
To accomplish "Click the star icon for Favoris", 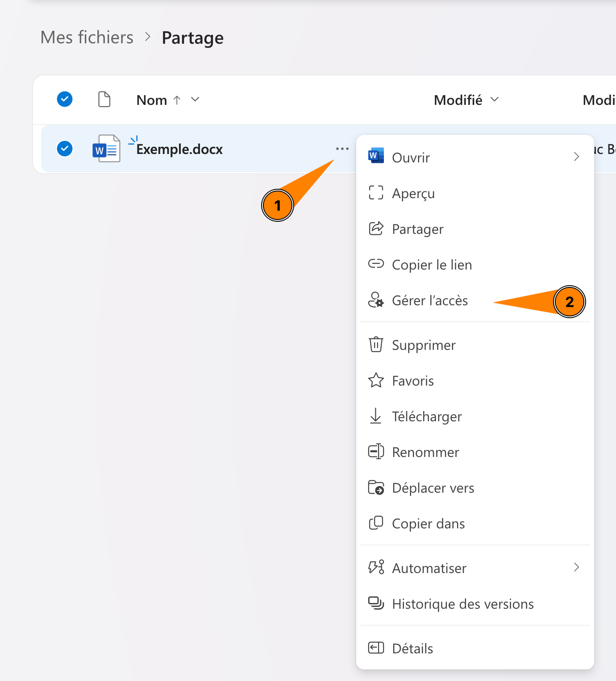I will click(376, 380).
